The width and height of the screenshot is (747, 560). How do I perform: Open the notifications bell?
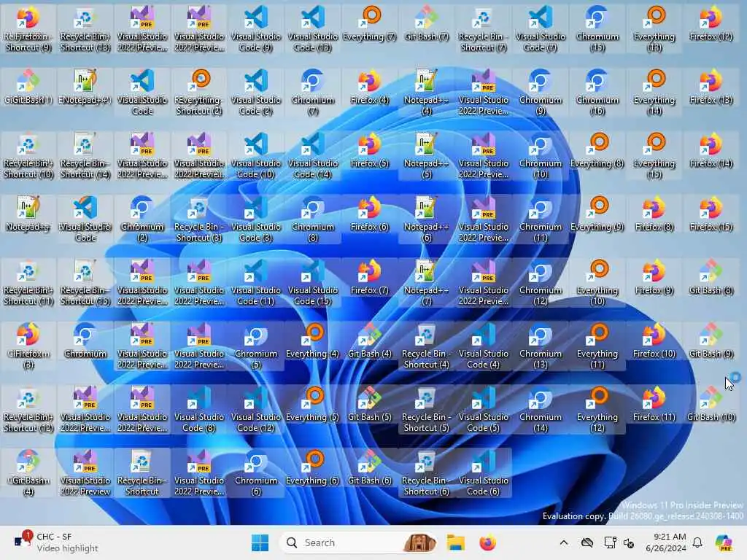click(697, 542)
